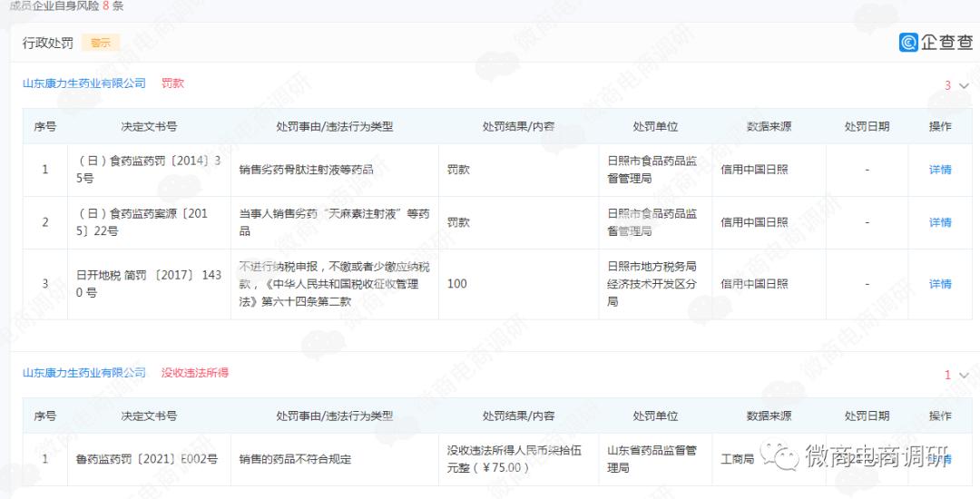Viewport: 980px width, 499px height.
Task: Click the 处罚日期 column header in first table
Action: [x=867, y=126]
